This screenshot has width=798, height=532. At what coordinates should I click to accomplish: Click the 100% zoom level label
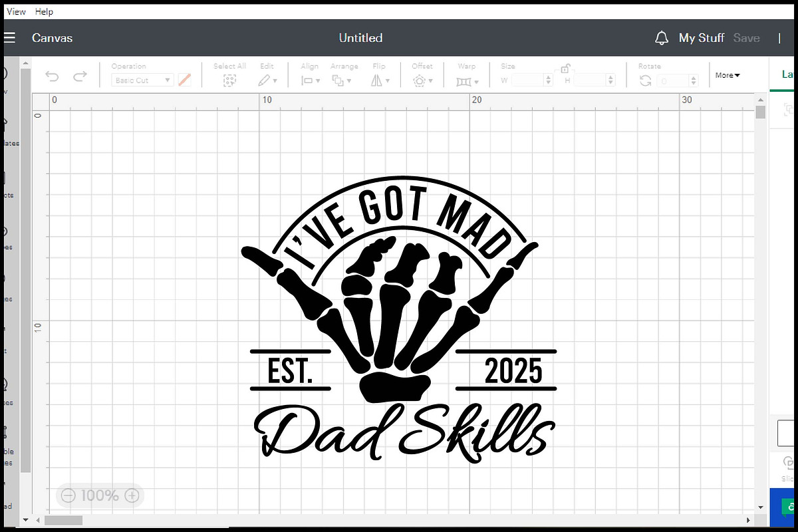click(100, 495)
